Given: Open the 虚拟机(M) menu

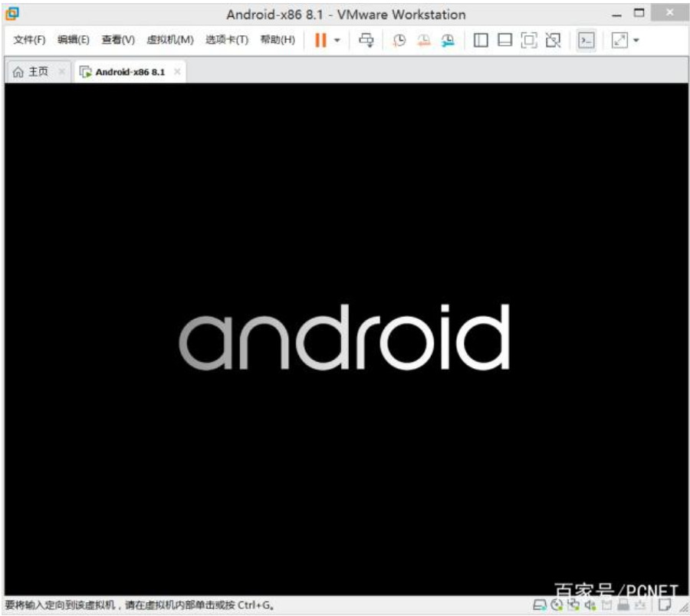Looking at the screenshot, I should 170,40.
